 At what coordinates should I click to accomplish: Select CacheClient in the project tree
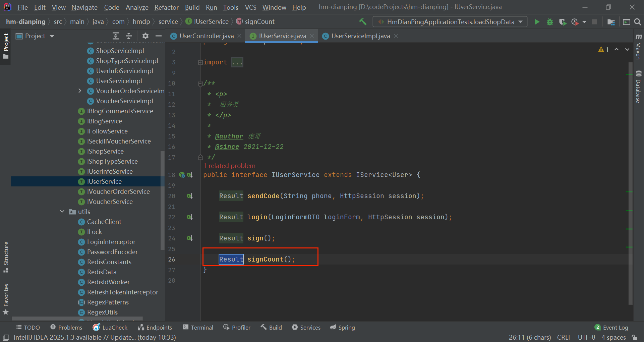tap(104, 222)
